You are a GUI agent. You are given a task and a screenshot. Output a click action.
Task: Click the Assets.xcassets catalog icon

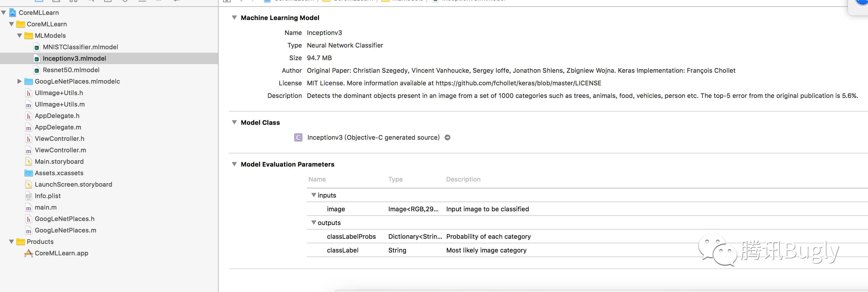29,173
